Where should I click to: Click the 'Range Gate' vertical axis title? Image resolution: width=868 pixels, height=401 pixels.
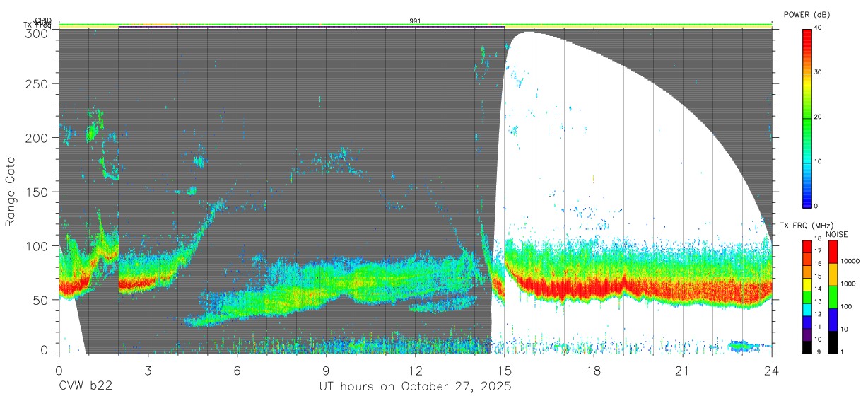(11, 192)
